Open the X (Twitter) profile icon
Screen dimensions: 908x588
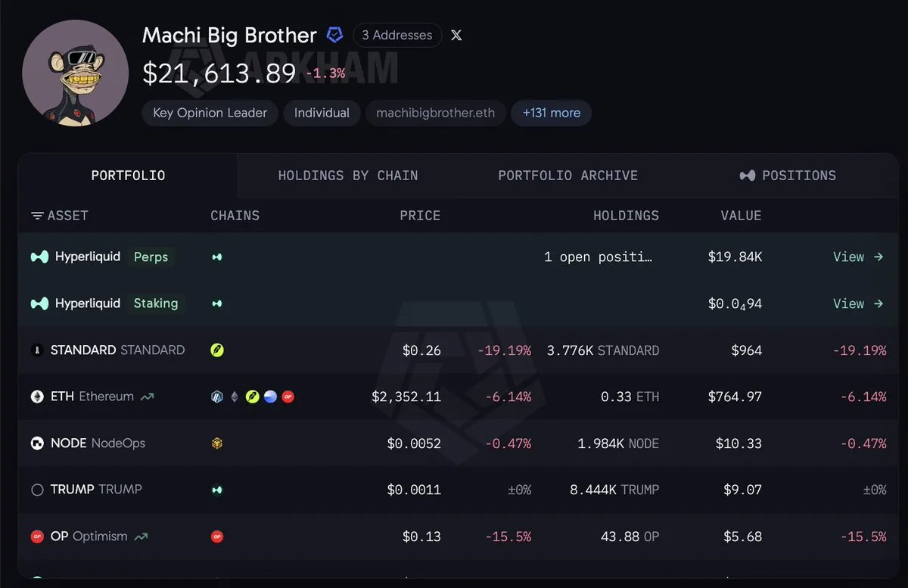[456, 35]
